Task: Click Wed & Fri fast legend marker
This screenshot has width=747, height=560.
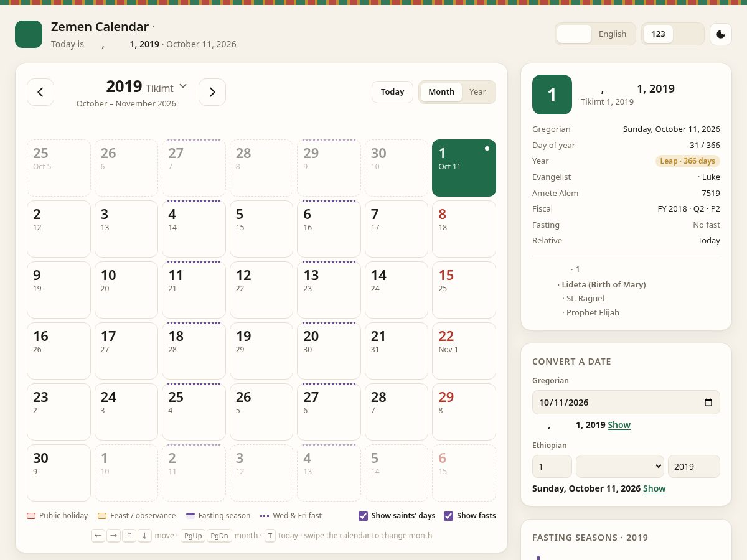Action: pos(265,516)
